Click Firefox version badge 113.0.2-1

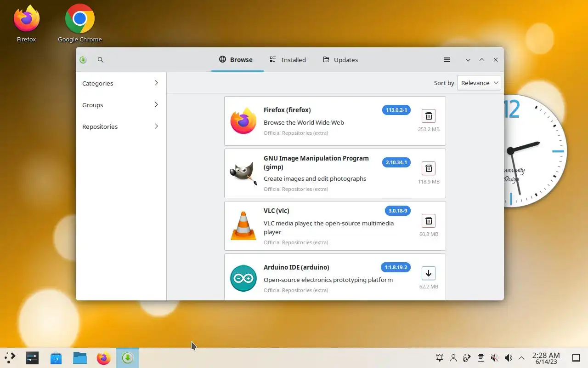pos(396,110)
